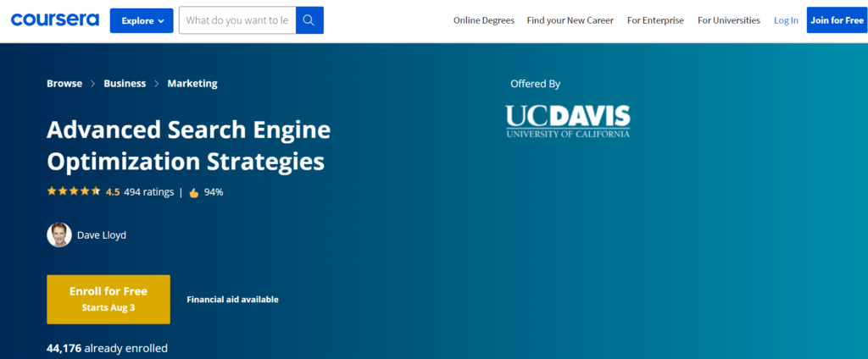Click '44,176 already enrolled' text
The image size is (868, 359).
point(108,349)
